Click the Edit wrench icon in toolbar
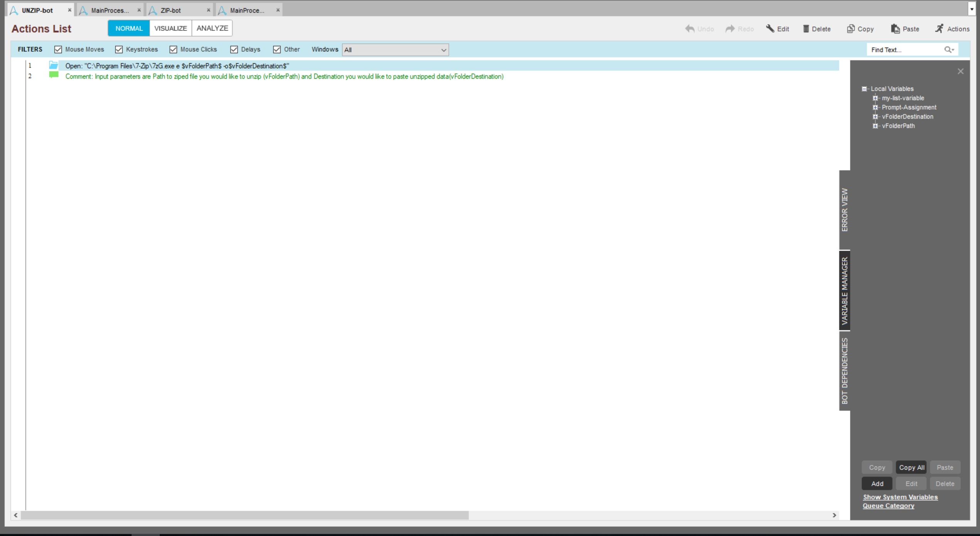 [770, 29]
